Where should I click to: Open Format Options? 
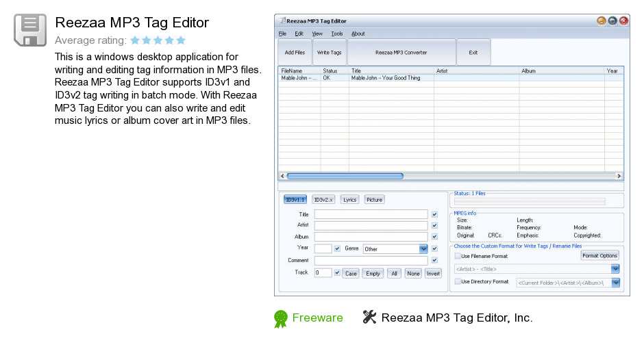coord(599,255)
